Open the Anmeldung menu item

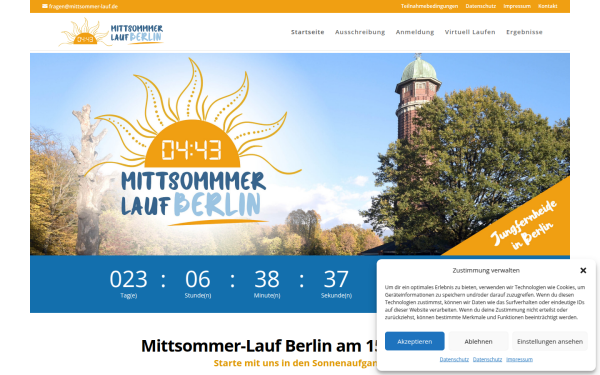415,32
